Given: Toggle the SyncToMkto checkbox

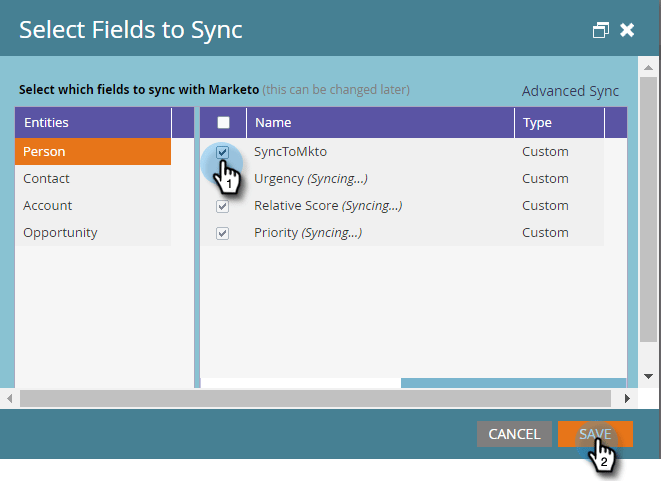Looking at the screenshot, I should [223, 153].
